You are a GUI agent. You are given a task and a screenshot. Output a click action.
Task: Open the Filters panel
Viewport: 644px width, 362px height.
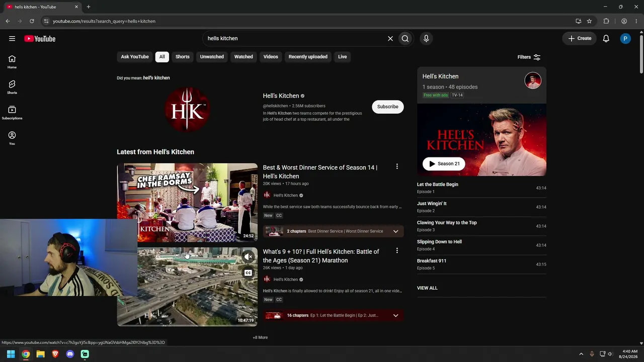pyautogui.click(x=529, y=57)
